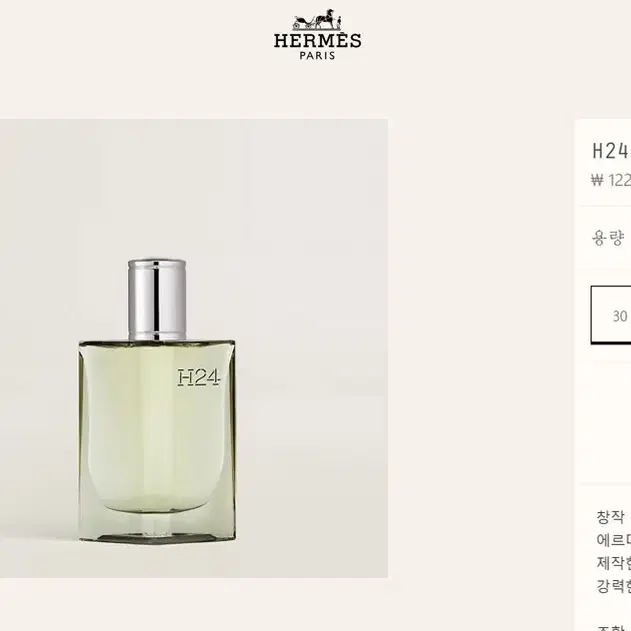Click the Hermès carriage and horse emblem

(x=317, y=19)
